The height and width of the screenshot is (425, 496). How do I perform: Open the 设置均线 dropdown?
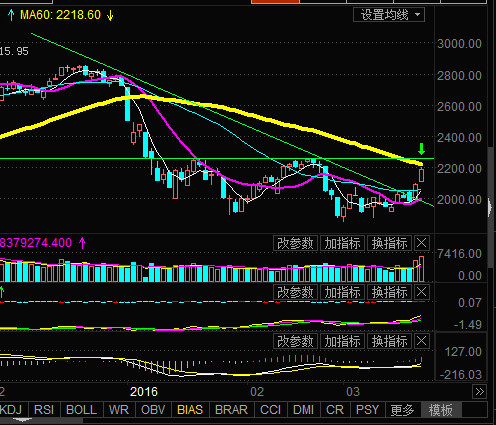[389, 15]
